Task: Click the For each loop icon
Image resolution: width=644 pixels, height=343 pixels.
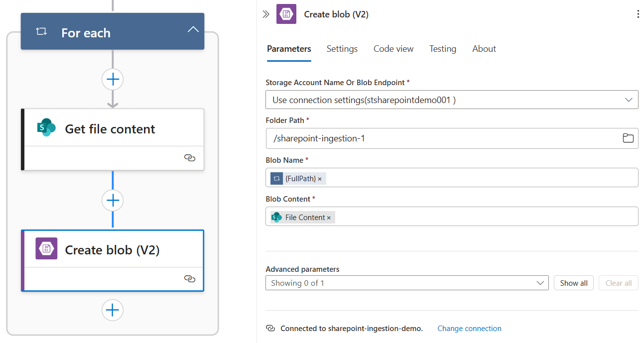Action: 40,31
